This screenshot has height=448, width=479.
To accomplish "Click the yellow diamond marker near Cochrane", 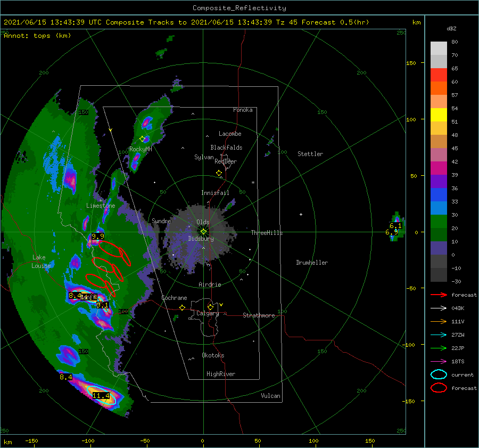I will 182,307.
